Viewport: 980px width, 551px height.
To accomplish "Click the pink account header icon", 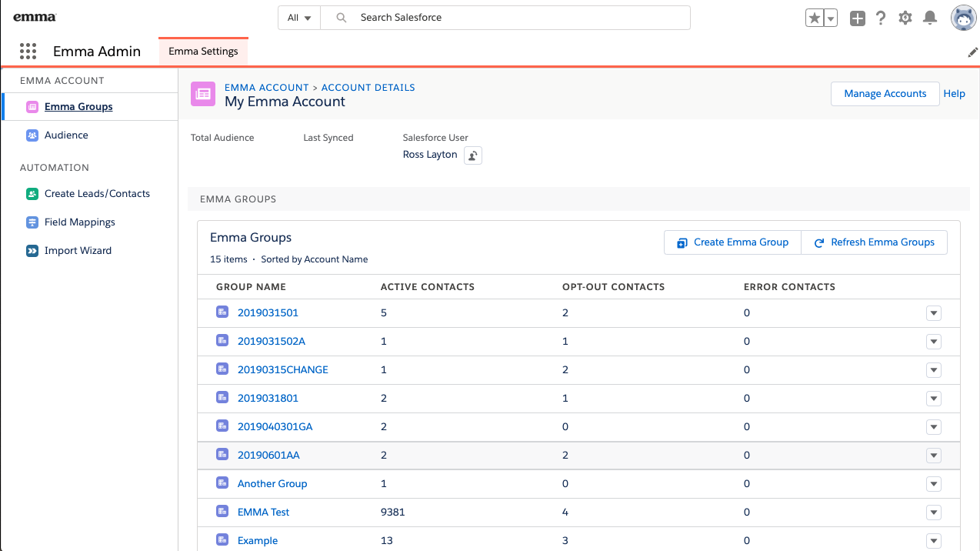I will 203,94.
